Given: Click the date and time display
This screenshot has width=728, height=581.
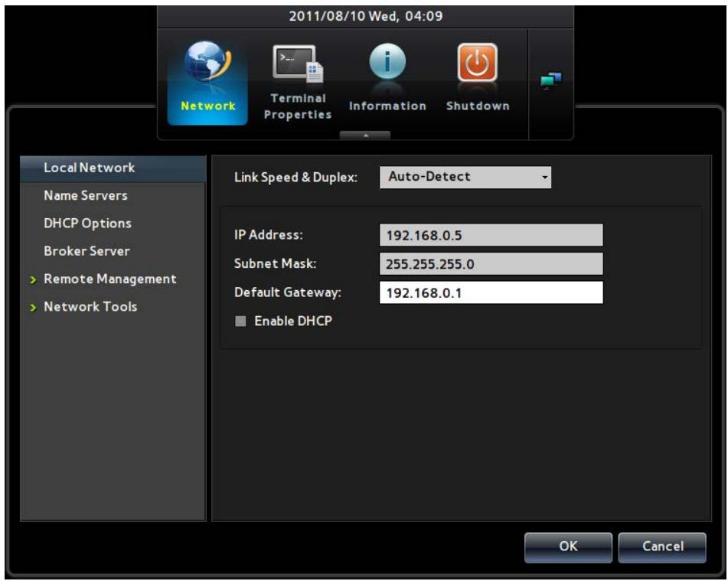Looking at the screenshot, I should [x=366, y=16].
